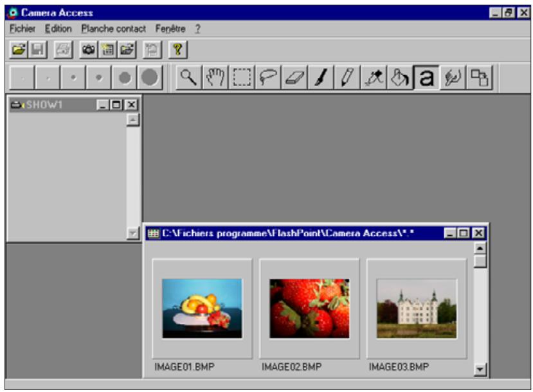
Task: Select the largest brush size circle
Action: [x=150, y=78]
